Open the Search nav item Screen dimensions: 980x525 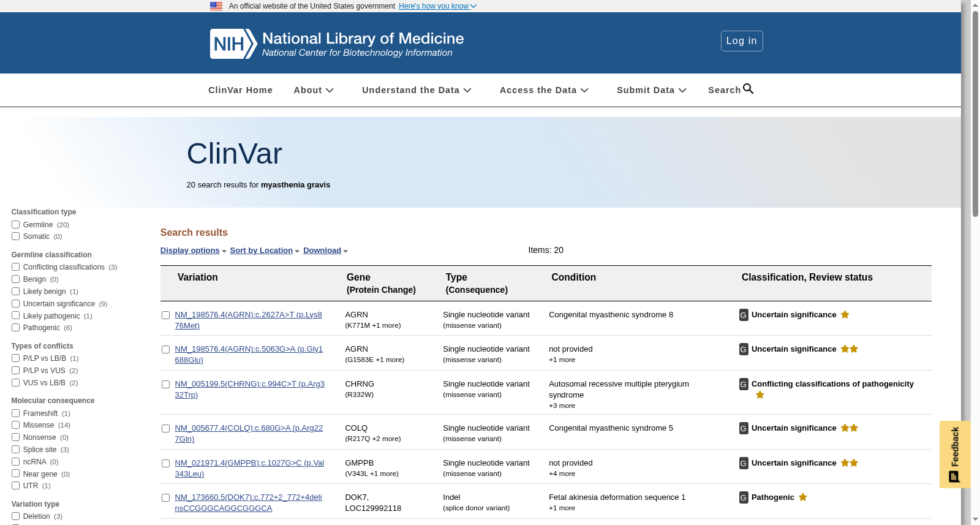point(731,90)
